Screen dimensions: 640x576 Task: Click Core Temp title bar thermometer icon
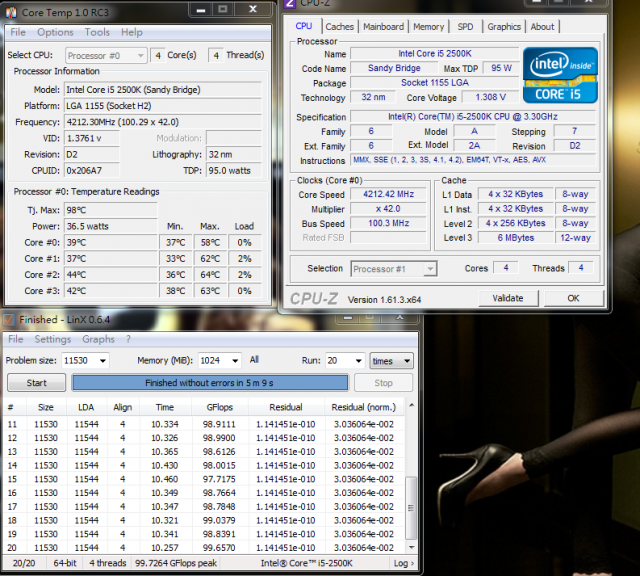point(11,12)
